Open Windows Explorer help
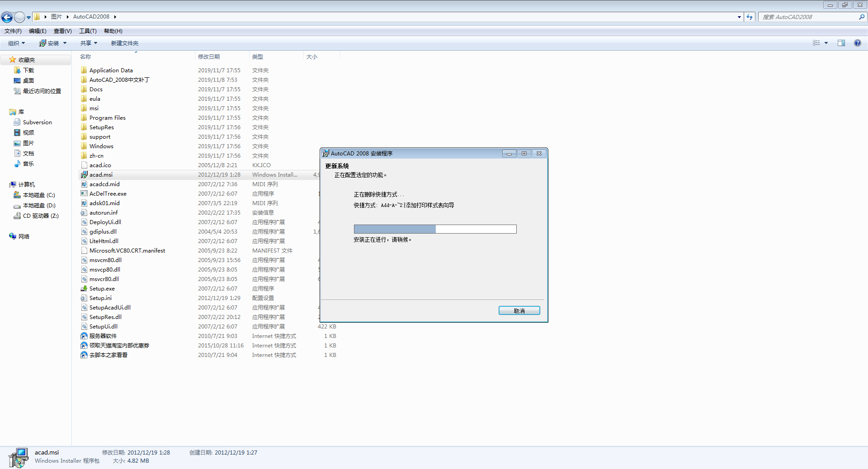868x469 pixels. [858, 43]
